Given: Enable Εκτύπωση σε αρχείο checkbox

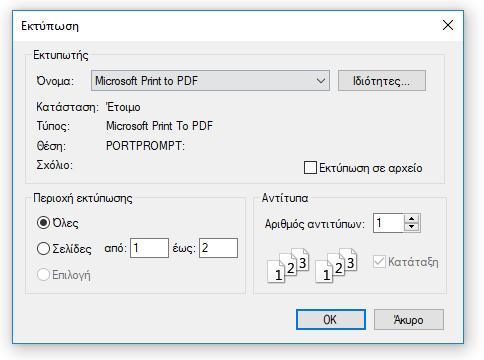Looking at the screenshot, I should (310, 168).
